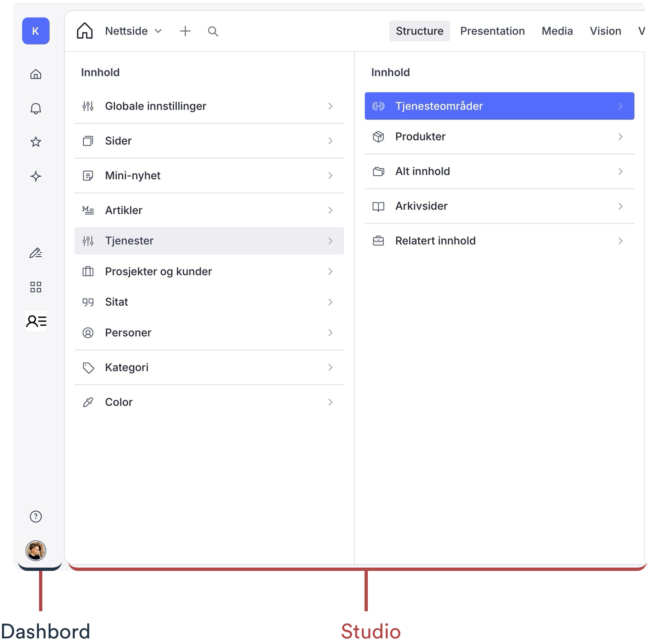Image resolution: width=647 pixels, height=644 pixels.
Task: Expand the Produkter row chevron
Action: click(x=620, y=137)
